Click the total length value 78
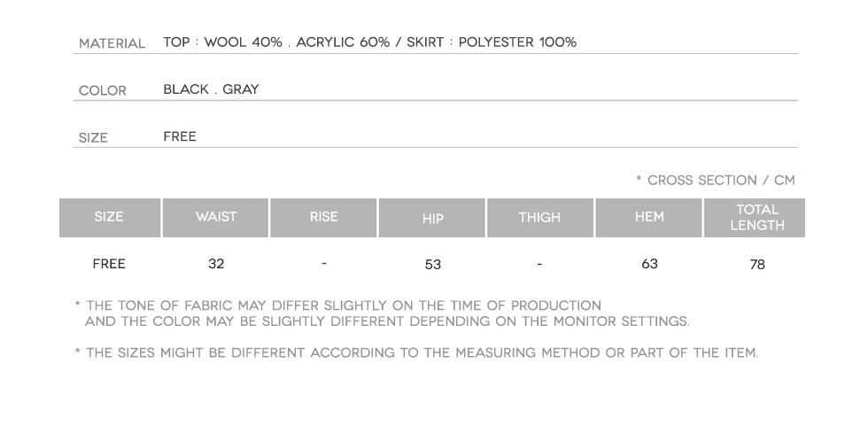Image resolution: width=868 pixels, height=441 pixels. pos(756,265)
